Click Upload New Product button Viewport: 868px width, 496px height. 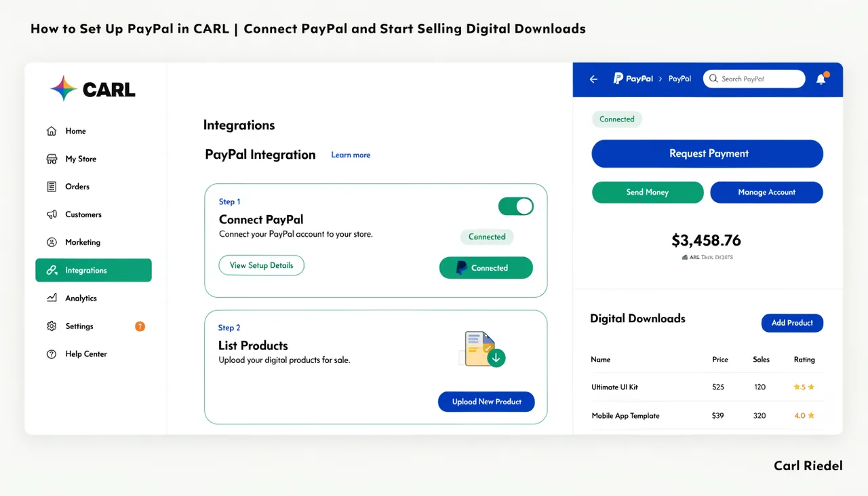(x=486, y=402)
